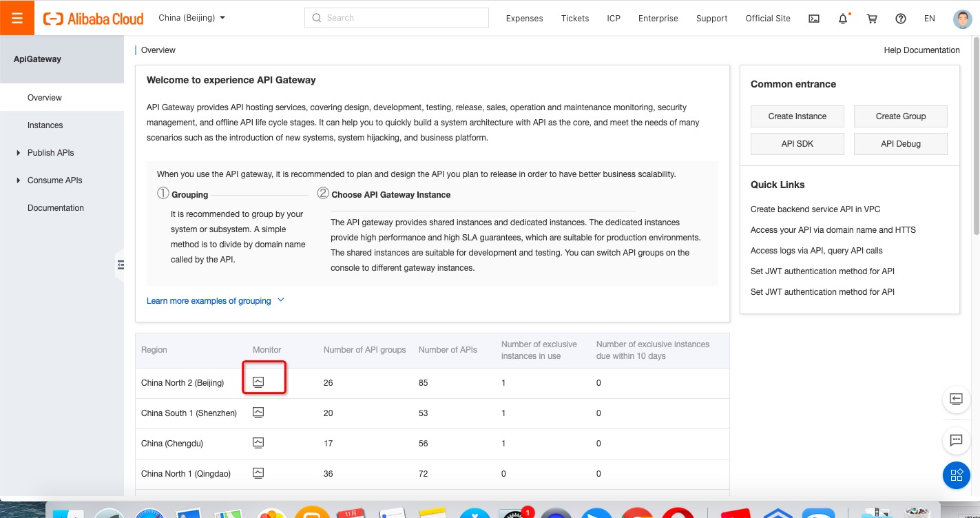
Task: Switch language via the EN button
Action: [x=930, y=19]
